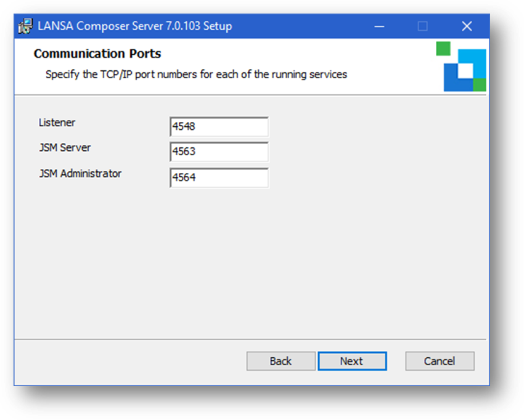Click the window title text in the title bar
This screenshot has width=524, height=420.
point(135,26)
